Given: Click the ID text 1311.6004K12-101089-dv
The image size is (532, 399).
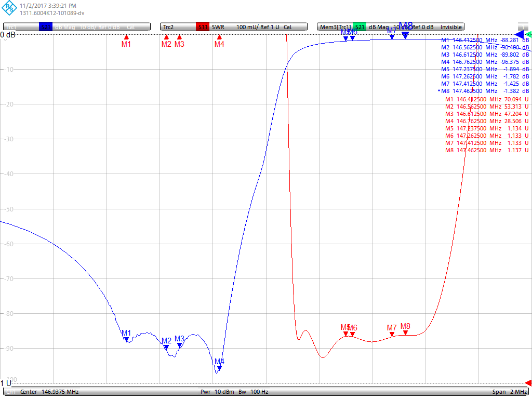Looking at the screenshot, I should click(x=52, y=13).
